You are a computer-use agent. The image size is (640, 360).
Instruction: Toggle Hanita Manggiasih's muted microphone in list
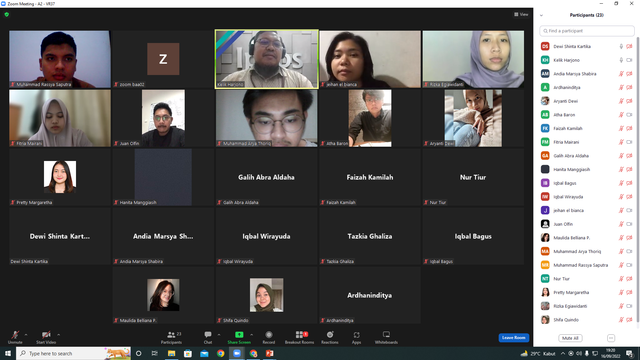tap(621, 169)
